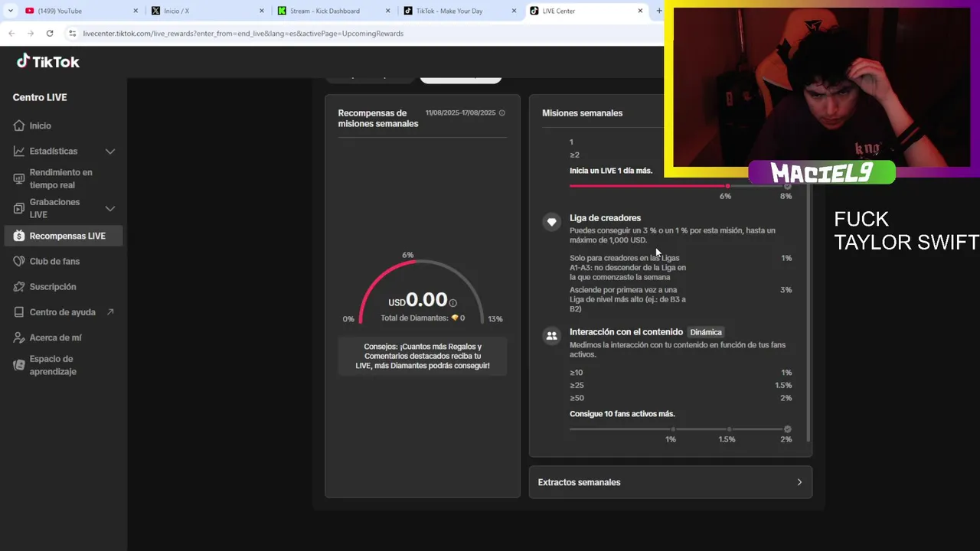The width and height of the screenshot is (980, 551).
Task: Select Recompensas LIVE in the sidebar
Action: tap(63, 236)
